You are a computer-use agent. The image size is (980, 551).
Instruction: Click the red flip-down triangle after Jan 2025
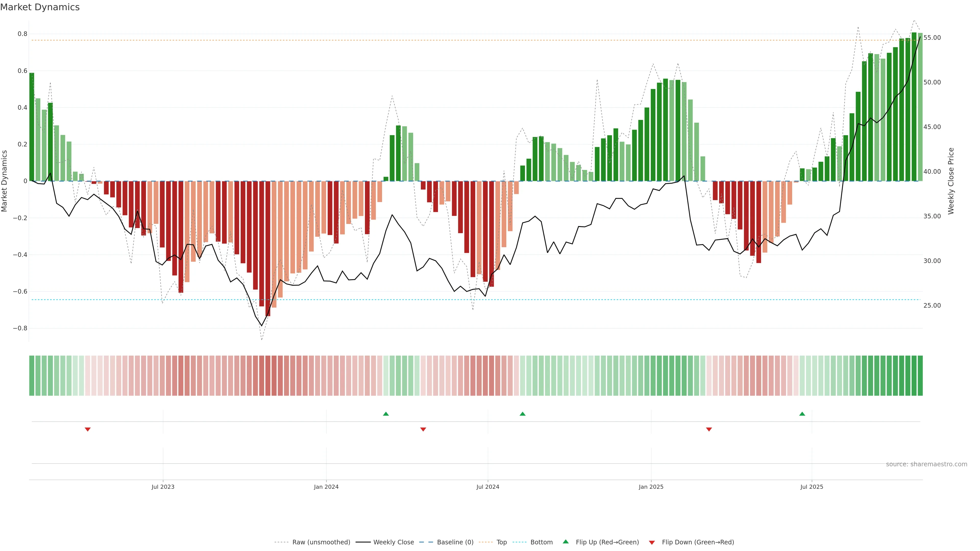[x=709, y=429]
